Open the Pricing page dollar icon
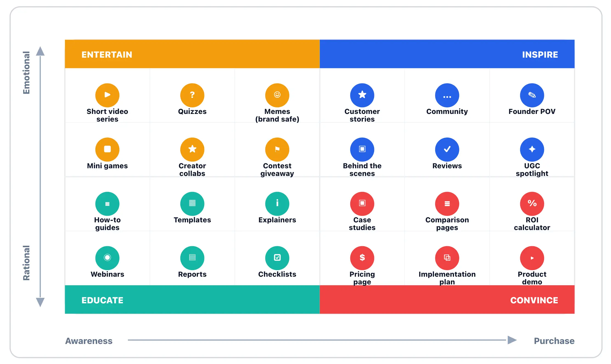Viewport: 611px width, 364px height. tap(362, 258)
